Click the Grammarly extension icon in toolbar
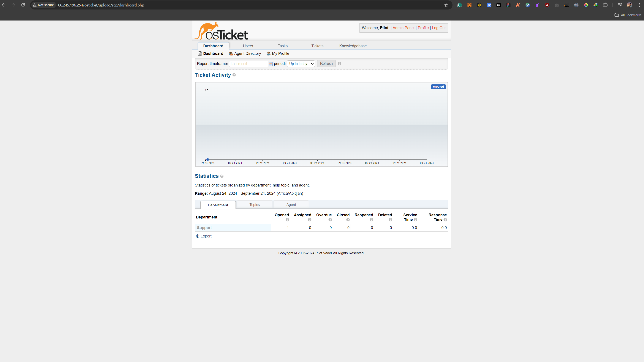The width and height of the screenshot is (644, 362). 459,5
